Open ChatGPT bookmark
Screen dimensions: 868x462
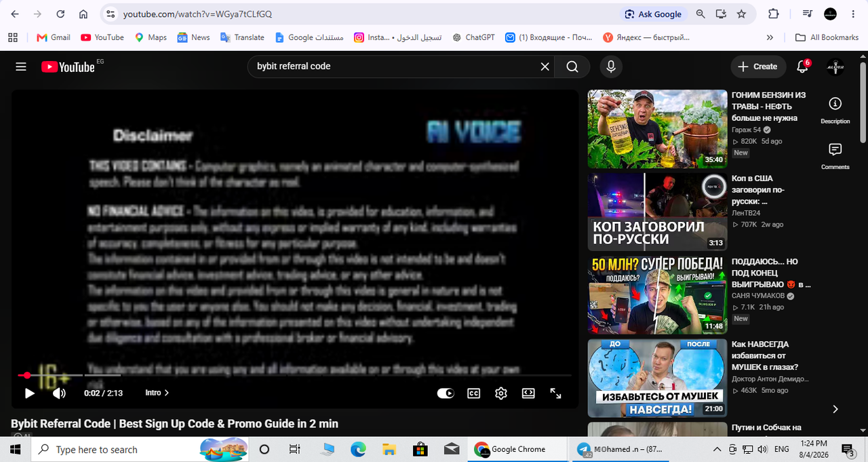coord(473,37)
